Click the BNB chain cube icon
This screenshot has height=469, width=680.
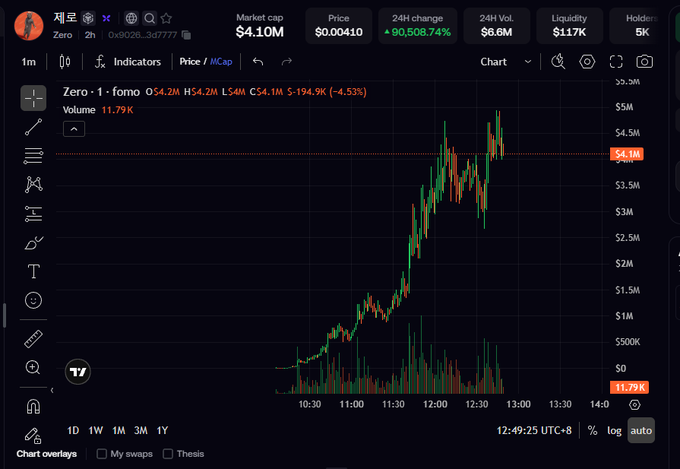(88, 18)
